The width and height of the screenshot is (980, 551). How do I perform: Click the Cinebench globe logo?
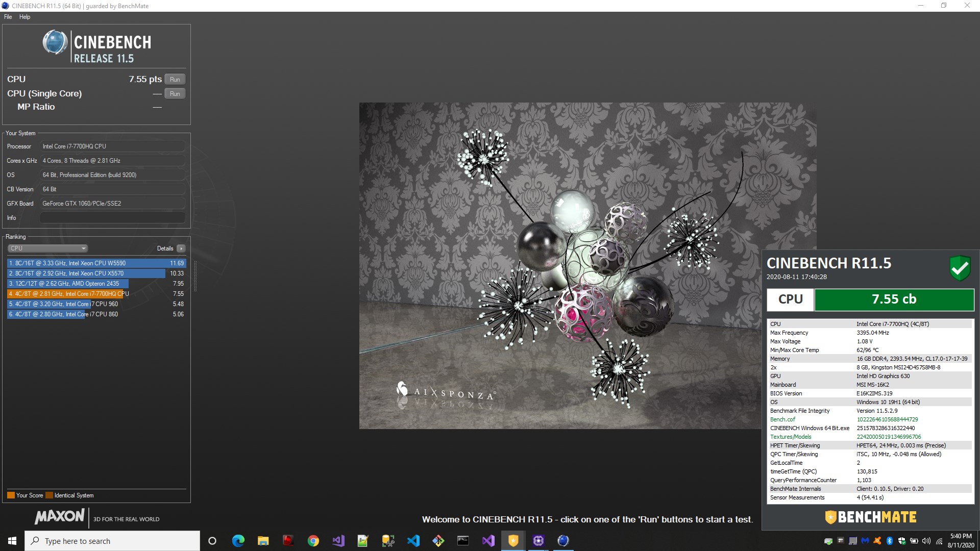click(x=55, y=42)
